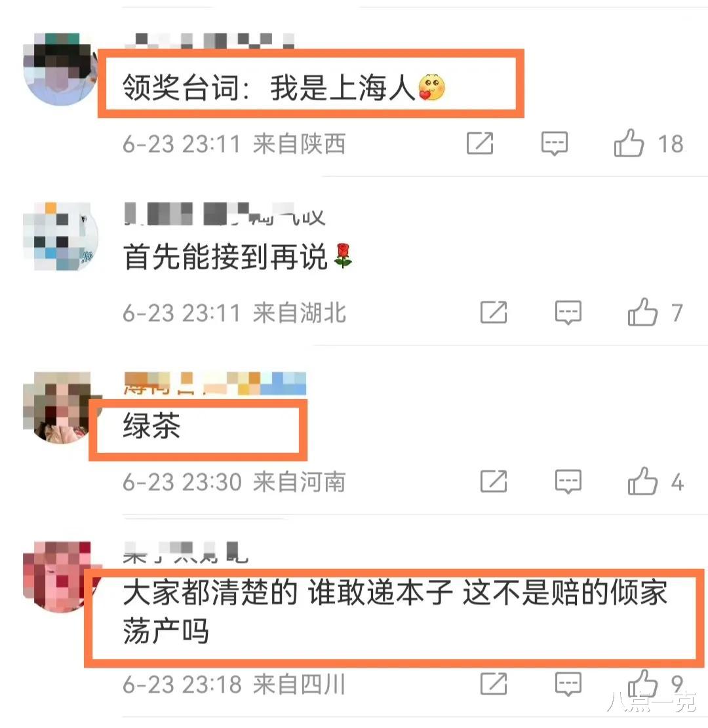Reply to the comment from 四川

click(568, 683)
